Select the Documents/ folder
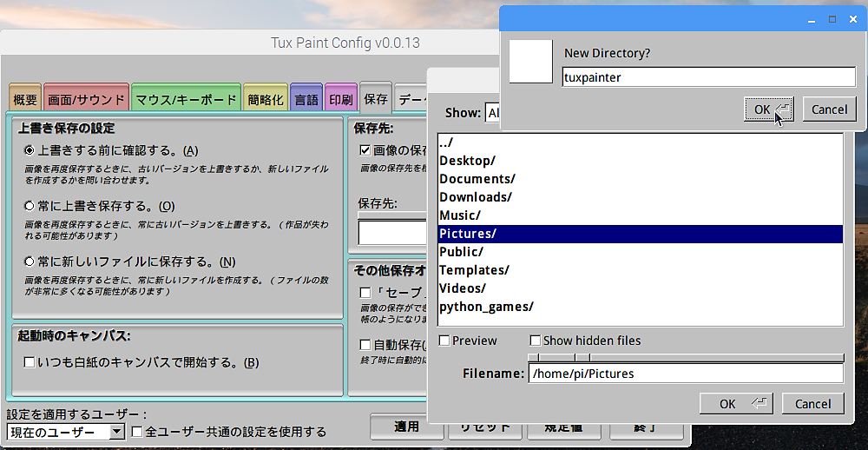This screenshot has height=450, width=868. click(640, 179)
